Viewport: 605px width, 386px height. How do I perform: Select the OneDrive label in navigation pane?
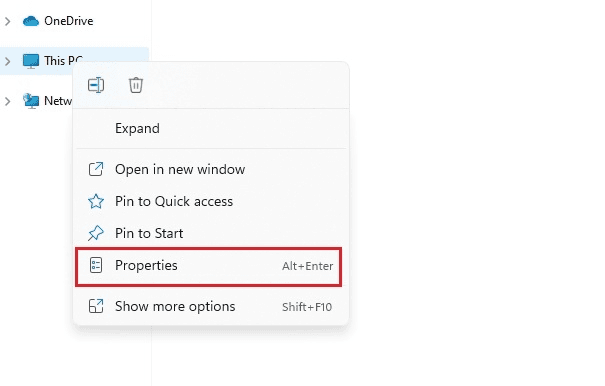pos(69,21)
